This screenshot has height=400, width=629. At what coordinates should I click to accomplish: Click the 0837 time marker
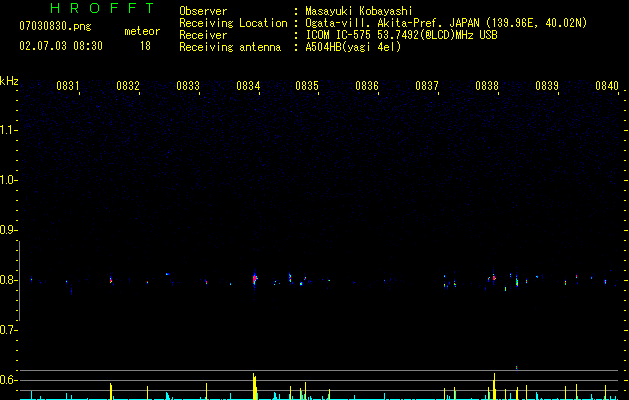tap(427, 86)
